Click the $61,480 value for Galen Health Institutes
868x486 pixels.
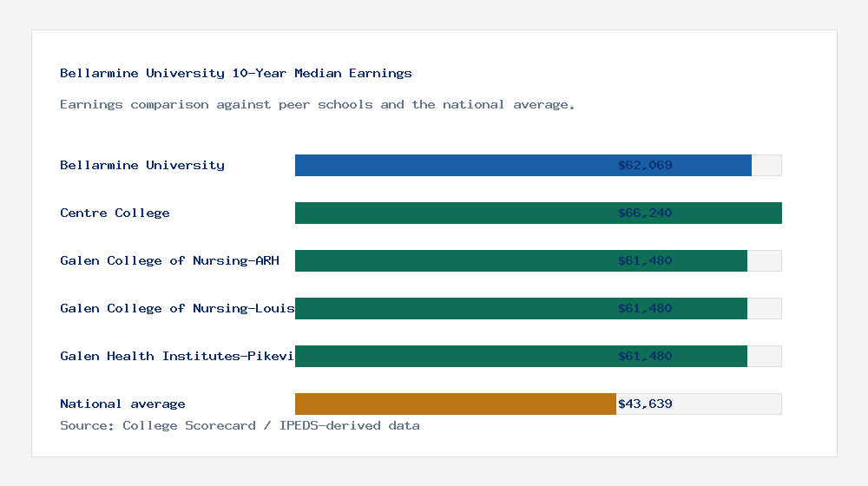(x=645, y=356)
